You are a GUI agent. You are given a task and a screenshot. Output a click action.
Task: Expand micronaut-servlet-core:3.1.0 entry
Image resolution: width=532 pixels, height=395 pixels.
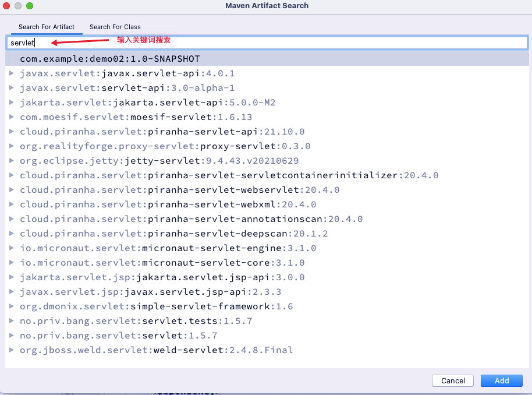(x=12, y=263)
